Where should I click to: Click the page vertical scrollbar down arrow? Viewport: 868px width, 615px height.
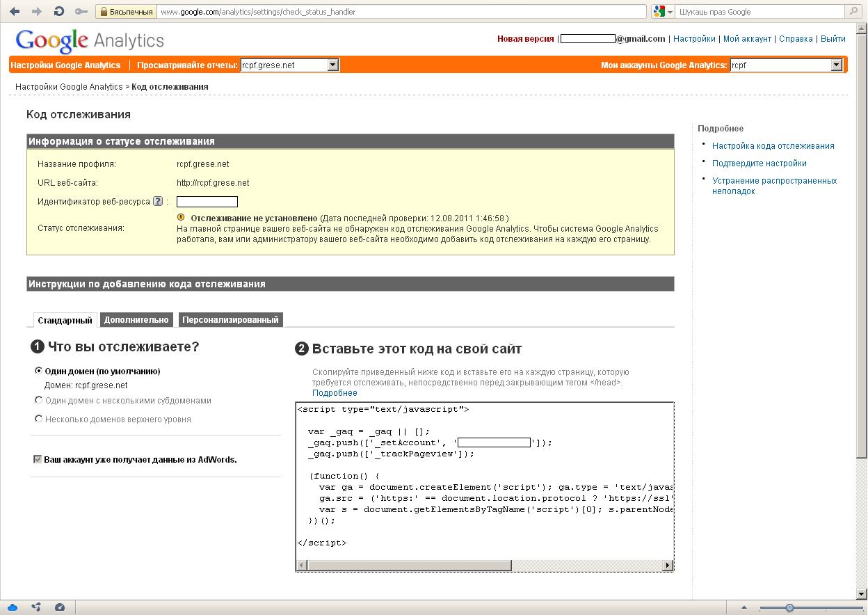click(x=862, y=593)
